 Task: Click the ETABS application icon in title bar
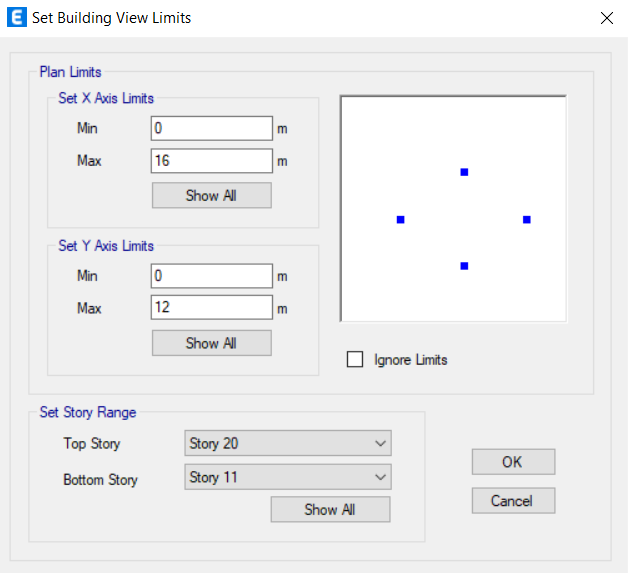(x=17, y=17)
